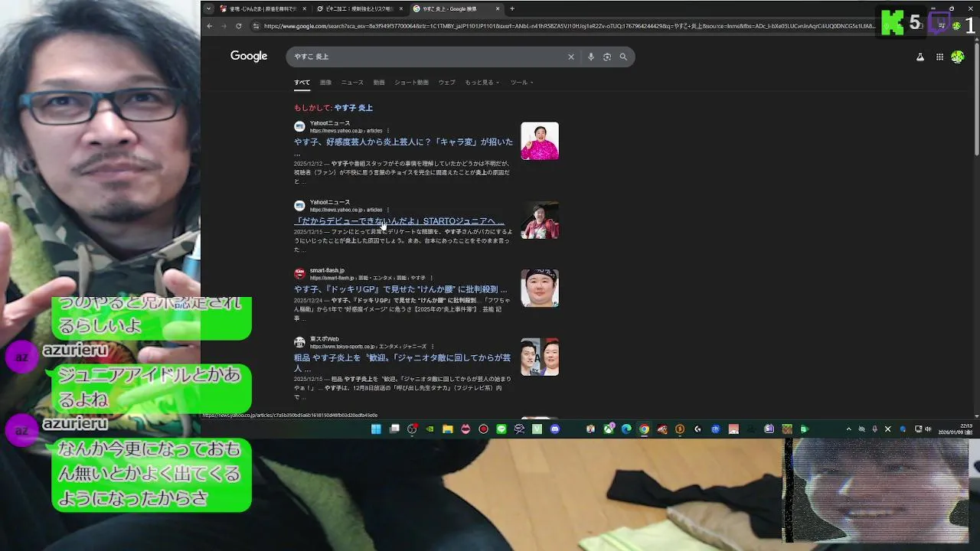The image size is (980, 551).
Task: Close the やすこ 炎上 Google 検索 tab
Action: tap(498, 9)
